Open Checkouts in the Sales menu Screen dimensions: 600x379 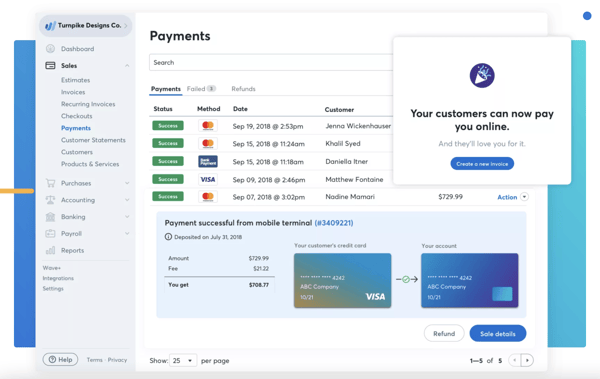77,116
